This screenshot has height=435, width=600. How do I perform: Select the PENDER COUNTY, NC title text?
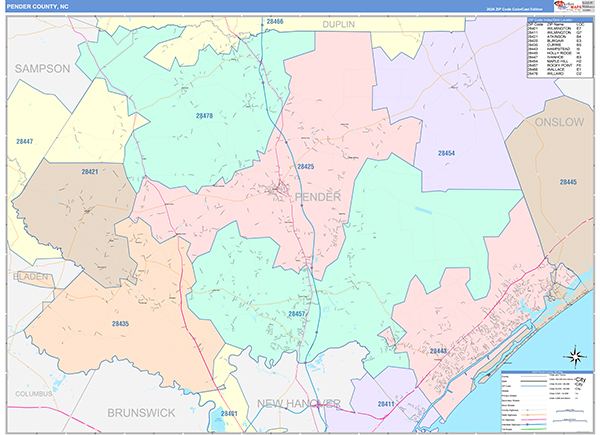pos(38,7)
